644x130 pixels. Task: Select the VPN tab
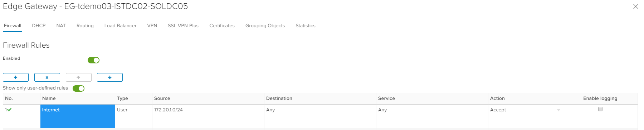click(x=152, y=26)
